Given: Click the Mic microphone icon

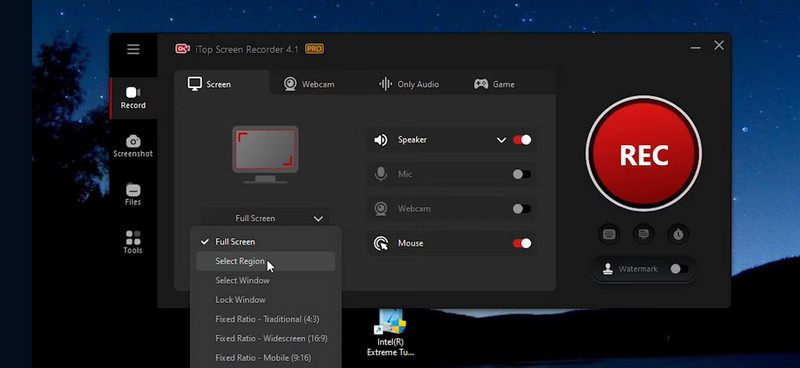Looking at the screenshot, I should (x=381, y=174).
